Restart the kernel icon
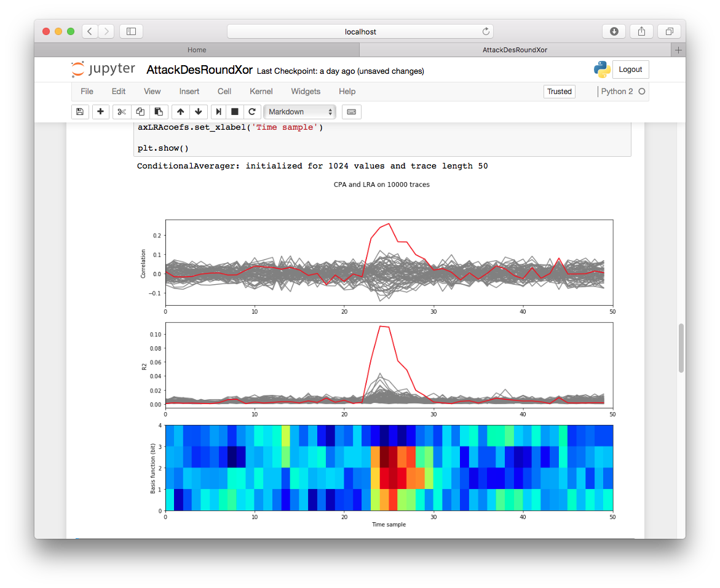Image resolution: width=720 pixels, height=588 pixels. click(251, 112)
